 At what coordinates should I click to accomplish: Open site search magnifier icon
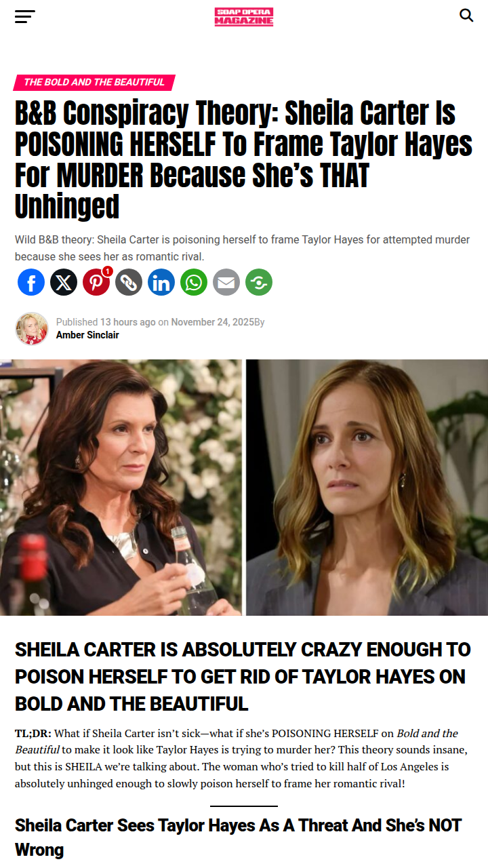[466, 15]
